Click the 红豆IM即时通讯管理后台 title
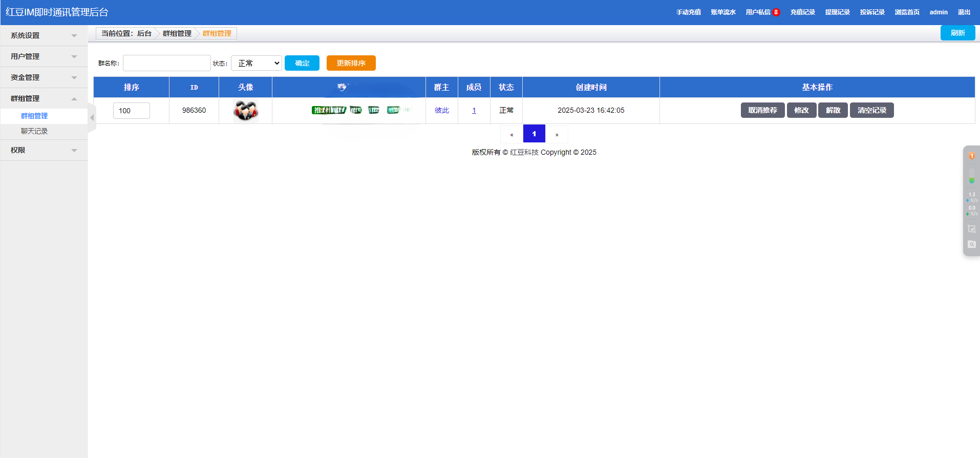The width and height of the screenshot is (980, 458). [57, 12]
